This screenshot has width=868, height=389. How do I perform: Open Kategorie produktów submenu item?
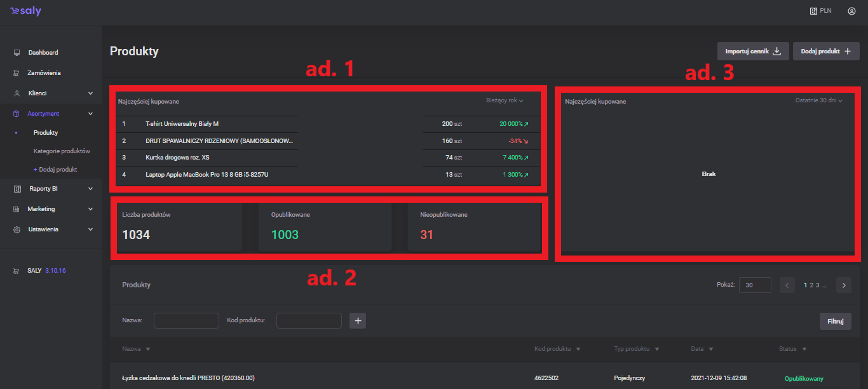coord(62,151)
